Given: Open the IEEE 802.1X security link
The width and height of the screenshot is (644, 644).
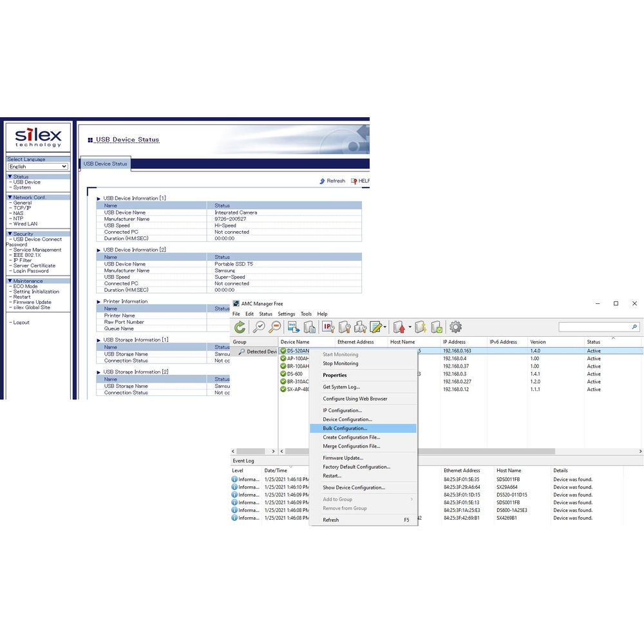Looking at the screenshot, I should (27, 255).
